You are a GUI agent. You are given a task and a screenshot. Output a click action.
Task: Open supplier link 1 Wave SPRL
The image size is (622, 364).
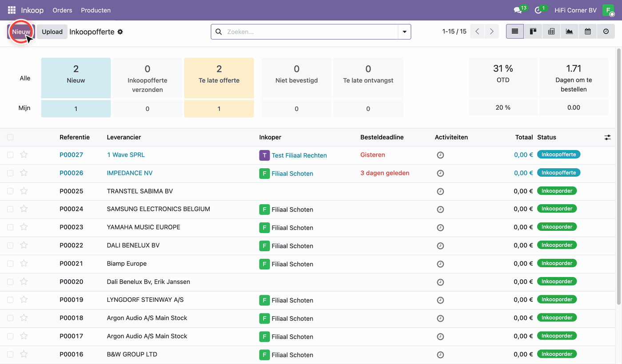126,155
